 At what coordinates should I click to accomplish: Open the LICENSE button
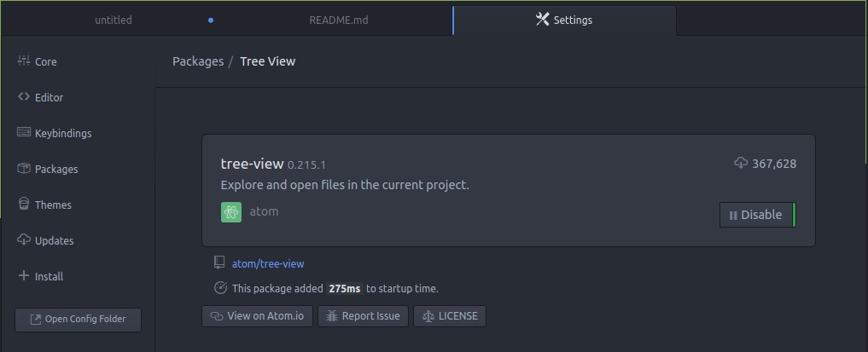coord(450,316)
